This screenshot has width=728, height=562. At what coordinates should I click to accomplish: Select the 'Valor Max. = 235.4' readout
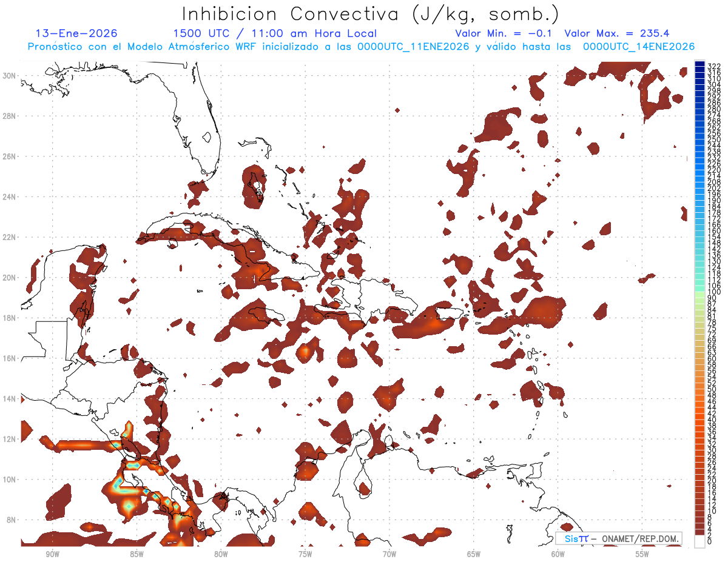point(617,33)
